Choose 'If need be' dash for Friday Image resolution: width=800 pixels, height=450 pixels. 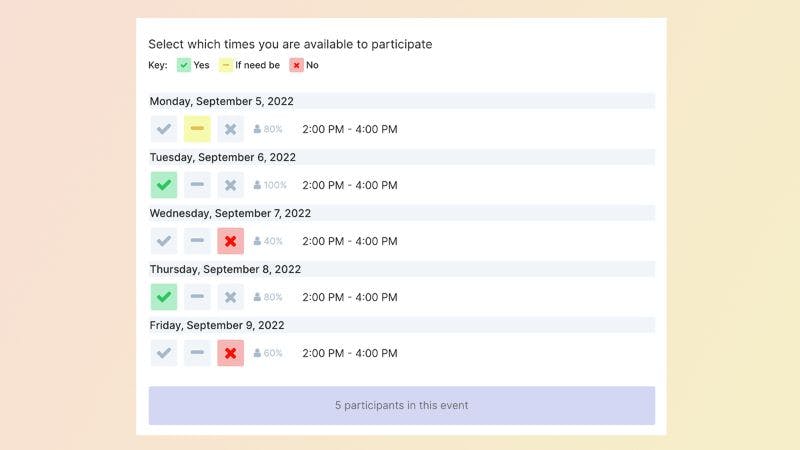tap(197, 353)
